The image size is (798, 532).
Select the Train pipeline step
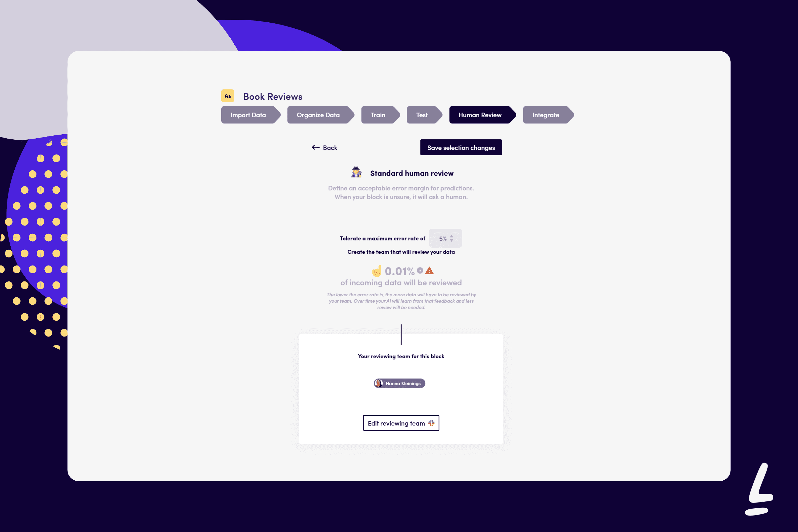[379, 115]
